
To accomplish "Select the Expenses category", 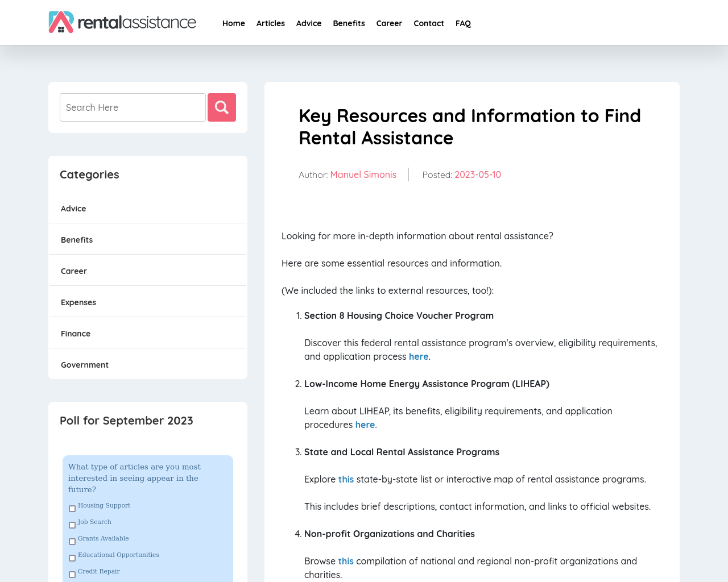I will pyautogui.click(x=148, y=302).
